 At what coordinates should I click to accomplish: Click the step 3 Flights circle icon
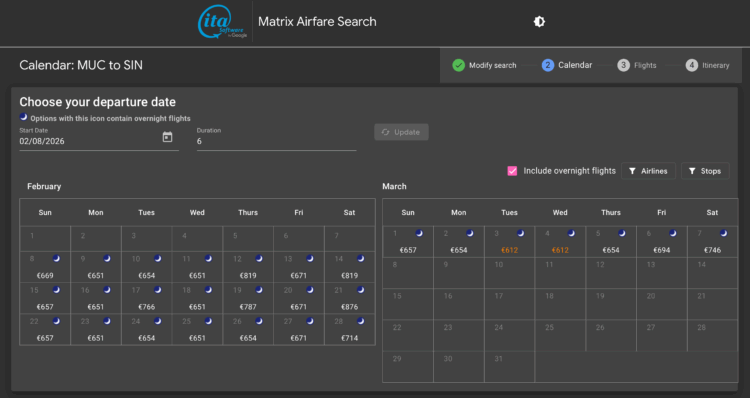(x=623, y=65)
